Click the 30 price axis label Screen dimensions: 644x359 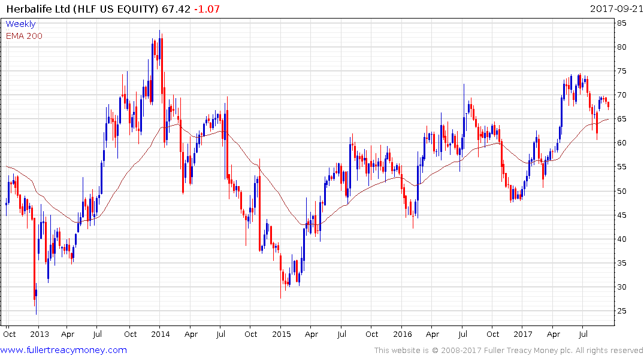coord(622,287)
